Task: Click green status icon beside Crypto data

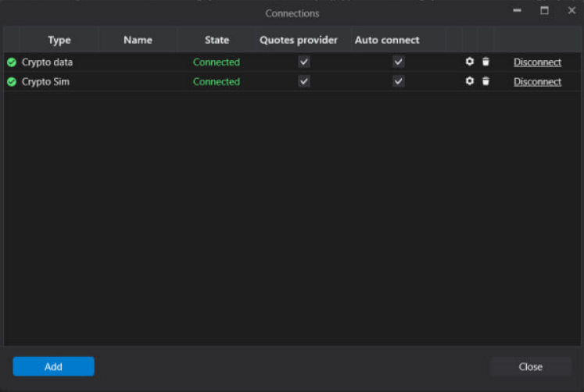Action: [x=12, y=62]
